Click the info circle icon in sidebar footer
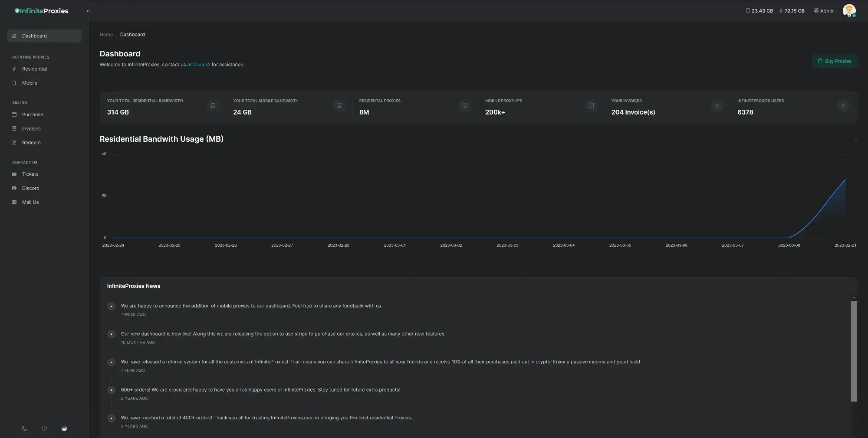This screenshot has width=868, height=438. 44,428
